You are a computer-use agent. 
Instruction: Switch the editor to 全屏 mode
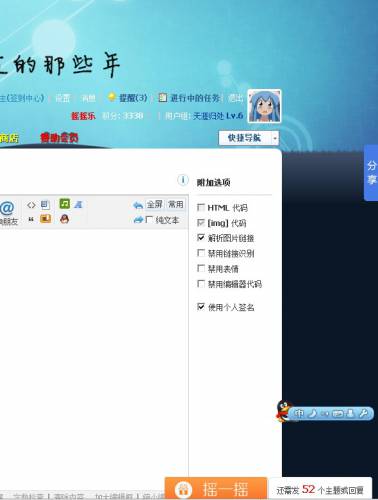pos(155,204)
